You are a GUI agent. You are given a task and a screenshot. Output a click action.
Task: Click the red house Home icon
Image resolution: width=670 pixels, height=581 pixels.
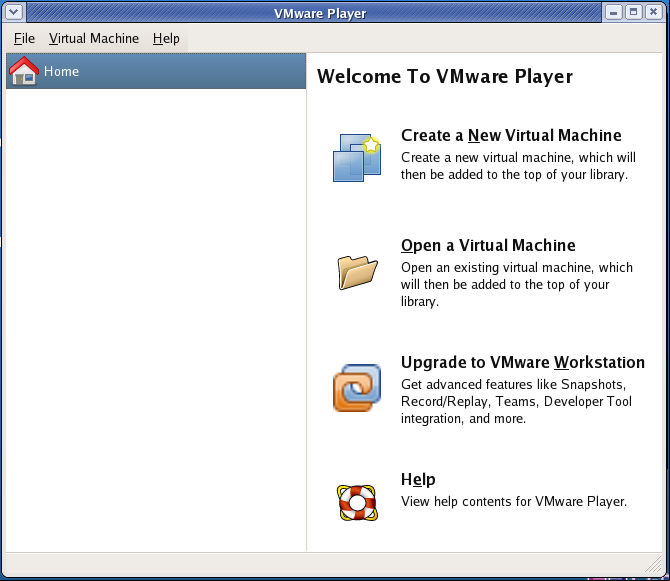pos(24,70)
